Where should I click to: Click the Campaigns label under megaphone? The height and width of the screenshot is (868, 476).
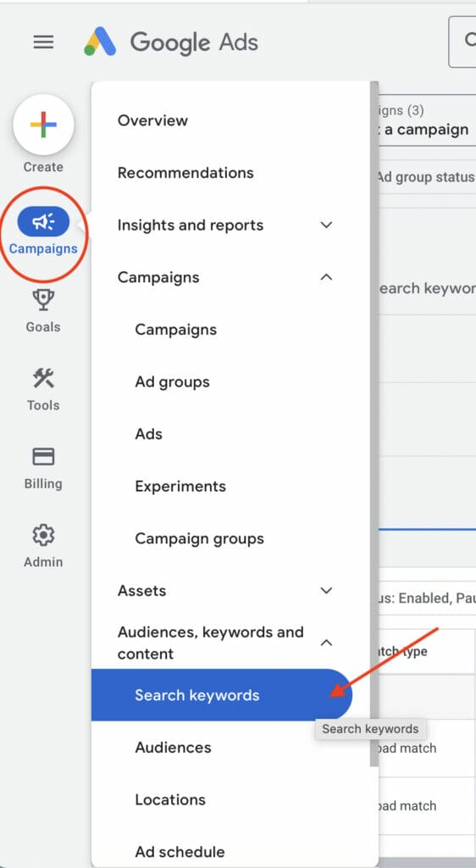[x=43, y=249]
